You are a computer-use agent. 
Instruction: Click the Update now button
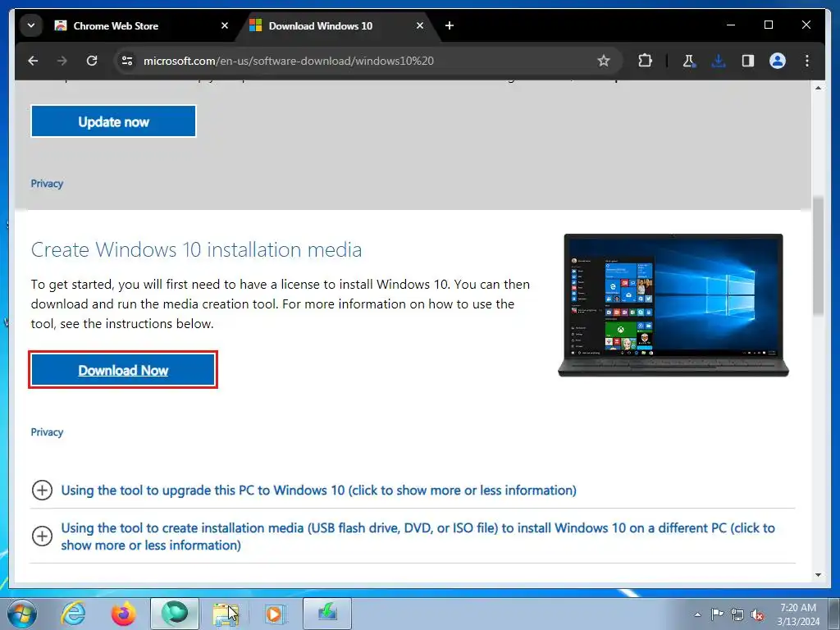[x=113, y=121]
